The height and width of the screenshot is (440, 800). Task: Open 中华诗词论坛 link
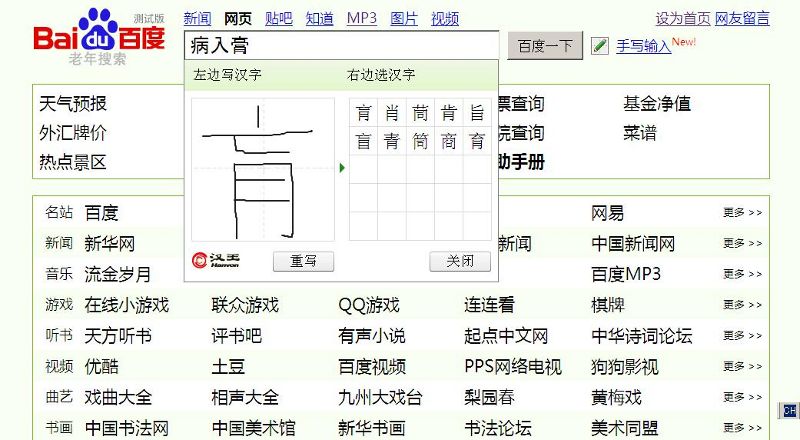click(x=642, y=335)
